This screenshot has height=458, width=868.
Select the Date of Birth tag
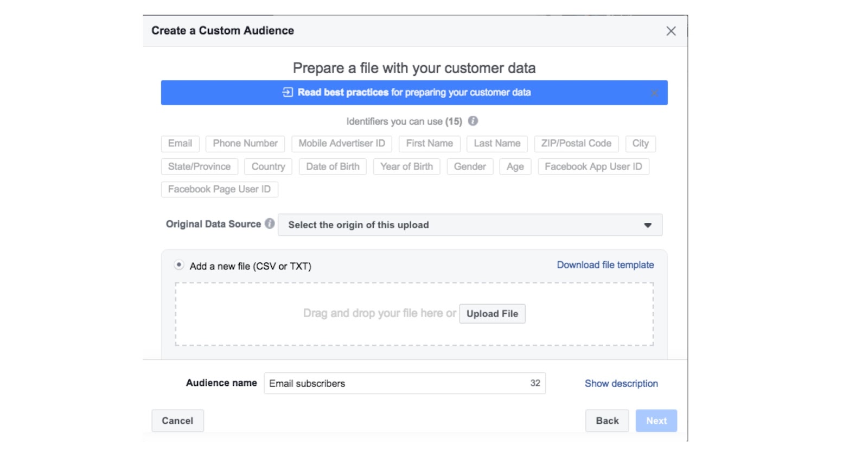333,166
